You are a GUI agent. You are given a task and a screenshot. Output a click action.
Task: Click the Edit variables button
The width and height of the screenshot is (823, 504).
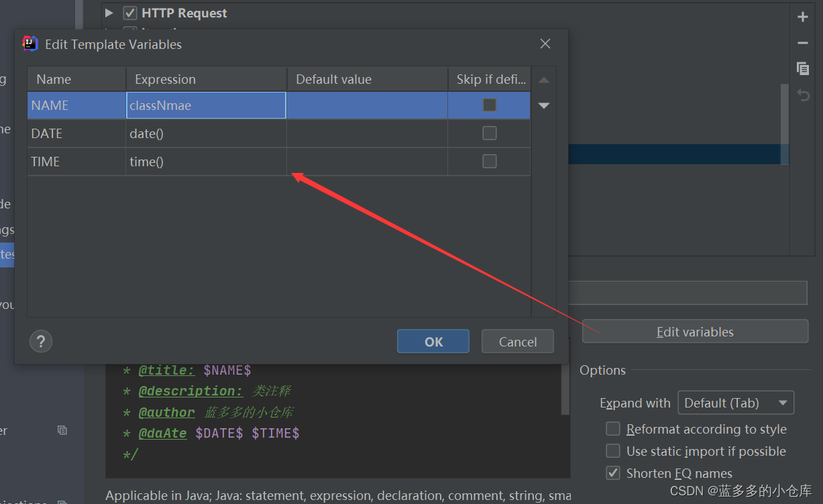(695, 331)
